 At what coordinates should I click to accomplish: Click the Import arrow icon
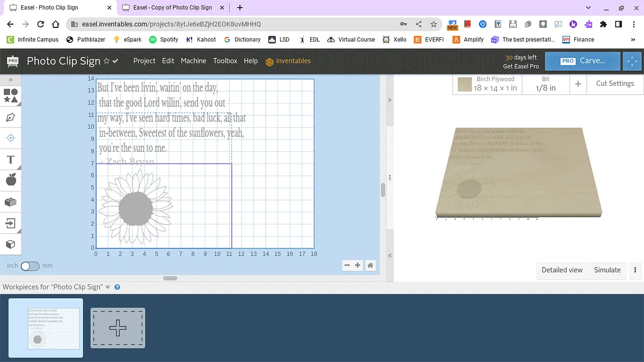[x=11, y=223]
